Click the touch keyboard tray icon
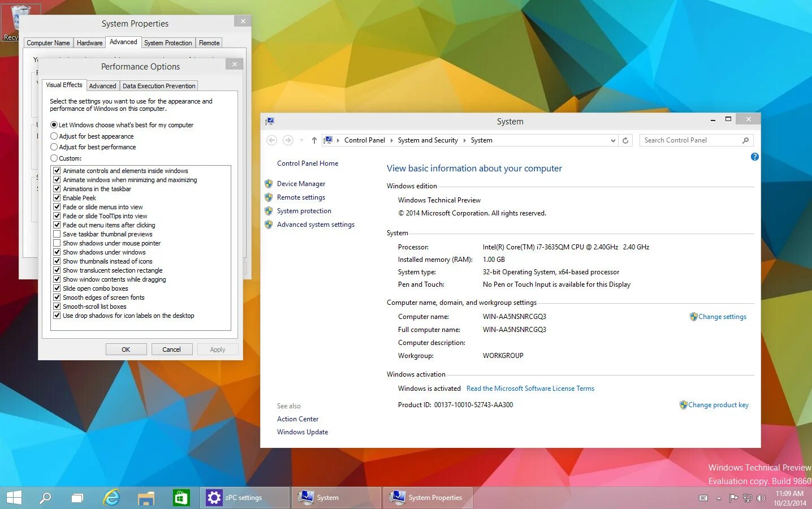 (703, 498)
